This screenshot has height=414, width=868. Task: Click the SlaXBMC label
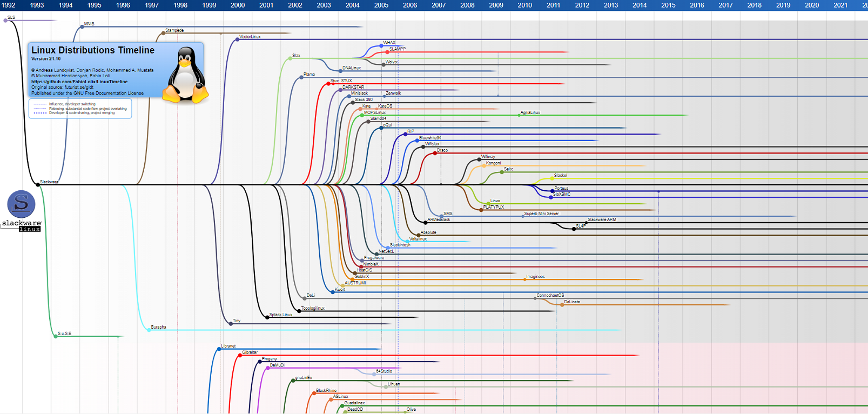[x=562, y=195]
